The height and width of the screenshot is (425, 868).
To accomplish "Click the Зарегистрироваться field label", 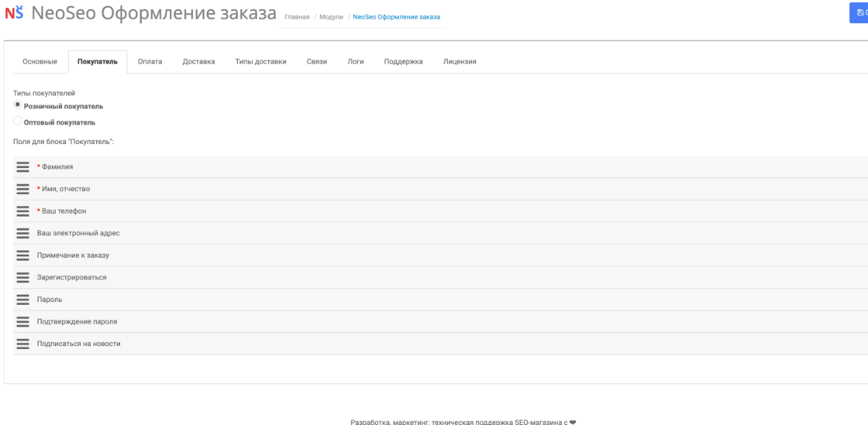I will [72, 277].
